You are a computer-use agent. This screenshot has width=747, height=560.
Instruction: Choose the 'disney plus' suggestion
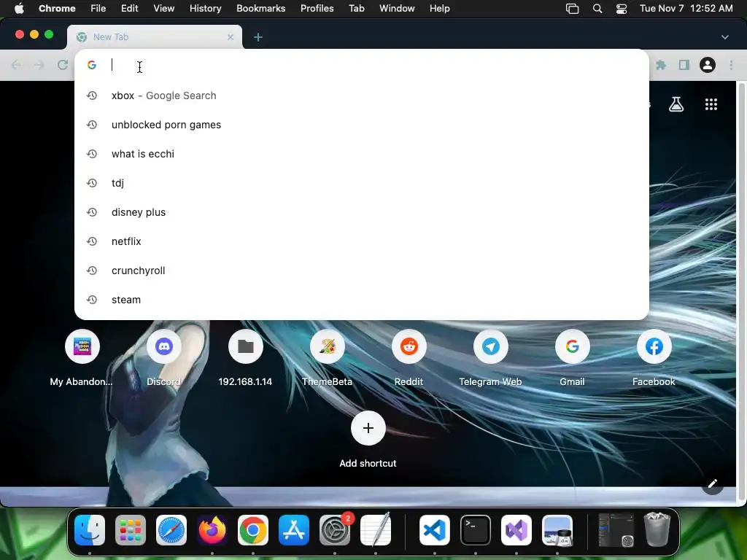coord(362,212)
